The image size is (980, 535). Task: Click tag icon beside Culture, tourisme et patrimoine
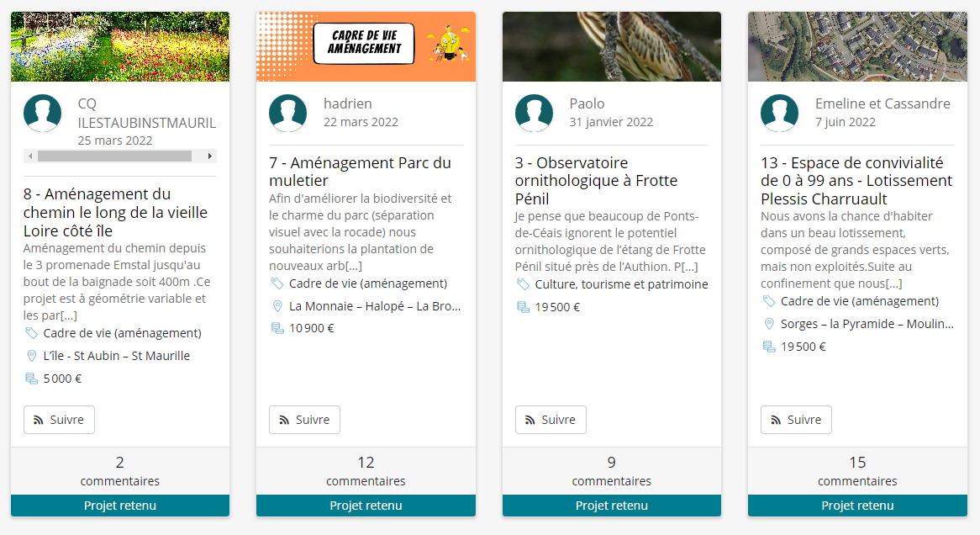pos(523,284)
